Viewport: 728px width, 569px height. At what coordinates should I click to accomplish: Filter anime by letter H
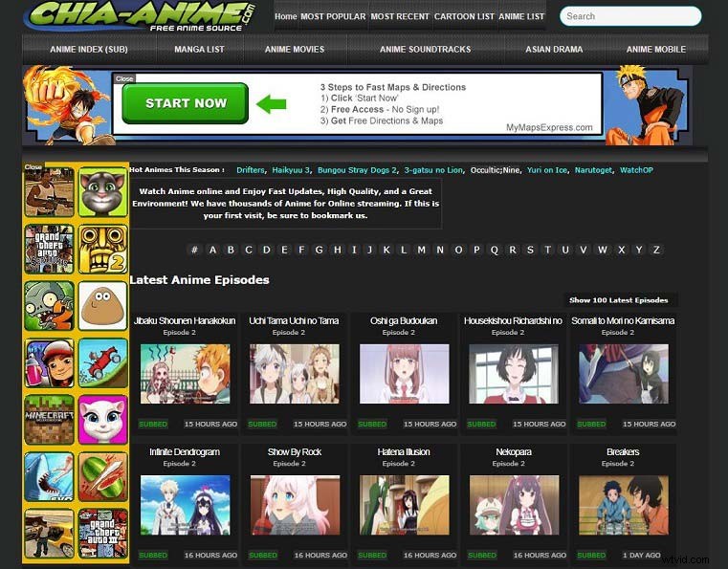(x=338, y=250)
